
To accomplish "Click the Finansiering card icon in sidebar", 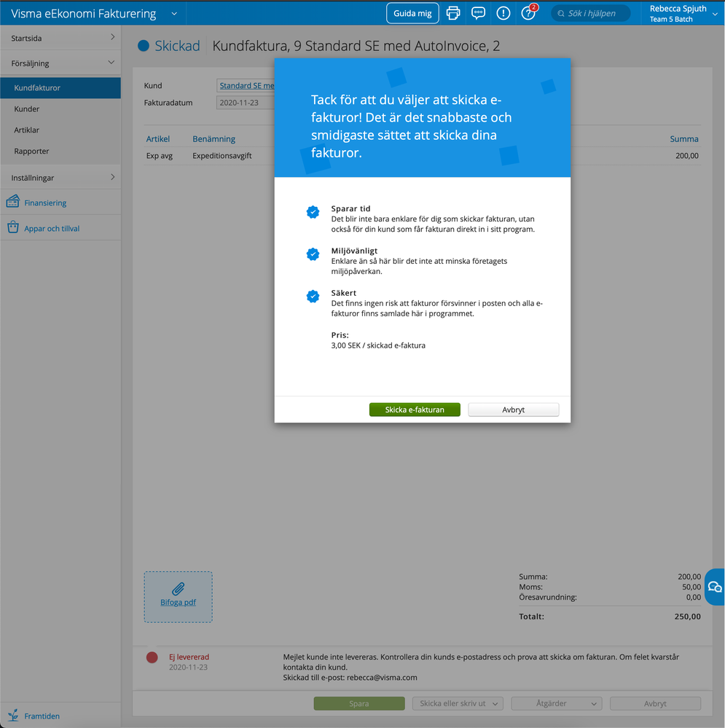I will tap(13, 202).
